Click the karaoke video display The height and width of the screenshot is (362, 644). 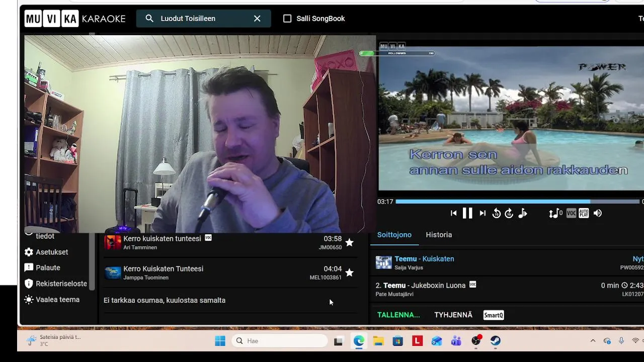(x=511, y=119)
